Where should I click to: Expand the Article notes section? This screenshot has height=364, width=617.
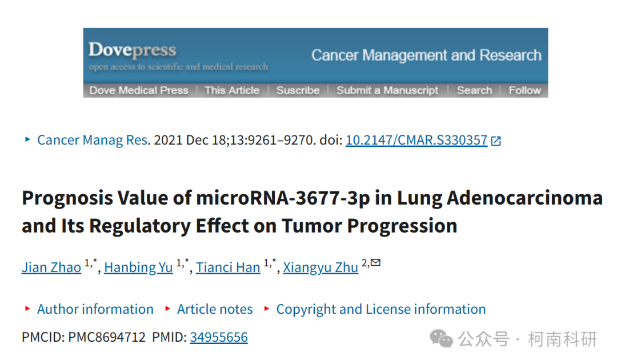click(x=215, y=309)
